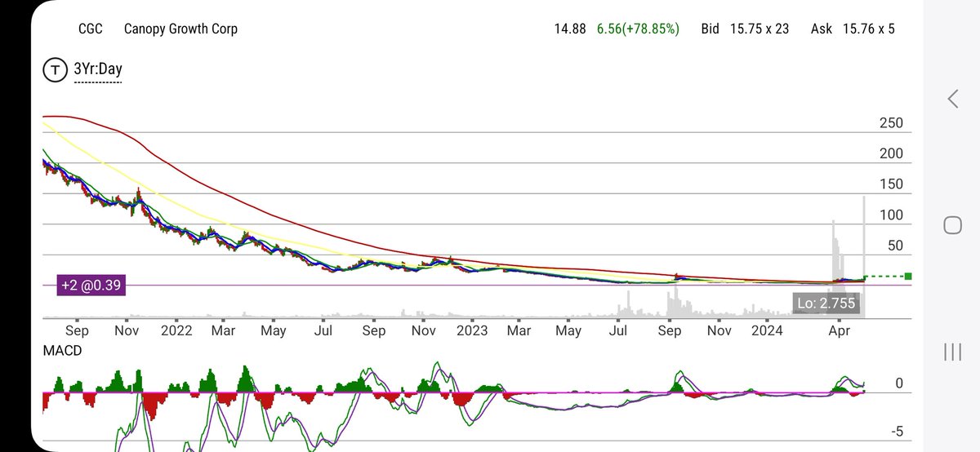Tap the MACD indicator label
The image size is (980, 452).
(x=62, y=350)
